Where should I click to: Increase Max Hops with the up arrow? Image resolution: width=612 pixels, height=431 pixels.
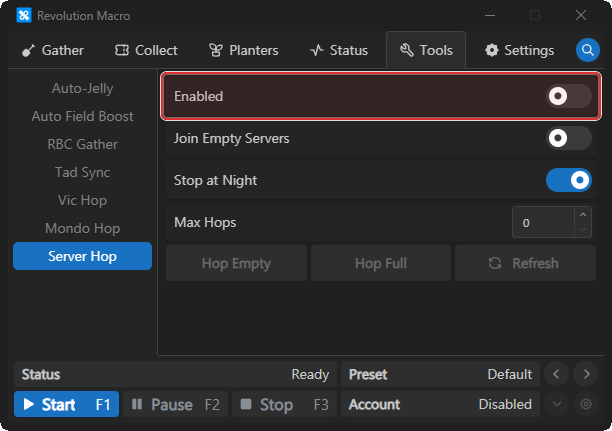pyautogui.click(x=583, y=215)
